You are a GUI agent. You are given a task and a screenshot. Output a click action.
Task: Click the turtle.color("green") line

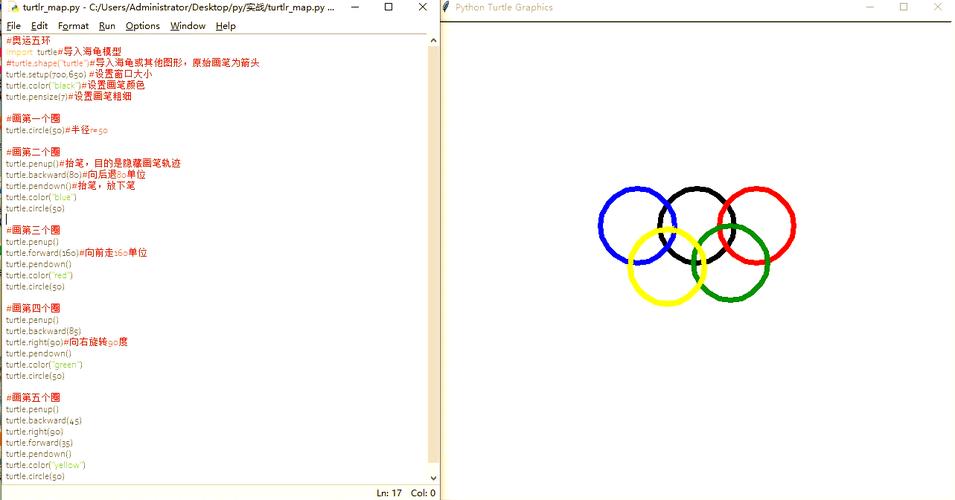click(44, 365)
